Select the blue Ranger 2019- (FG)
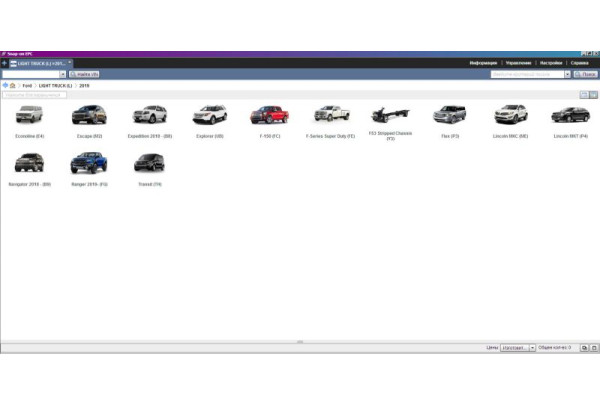 89,163
